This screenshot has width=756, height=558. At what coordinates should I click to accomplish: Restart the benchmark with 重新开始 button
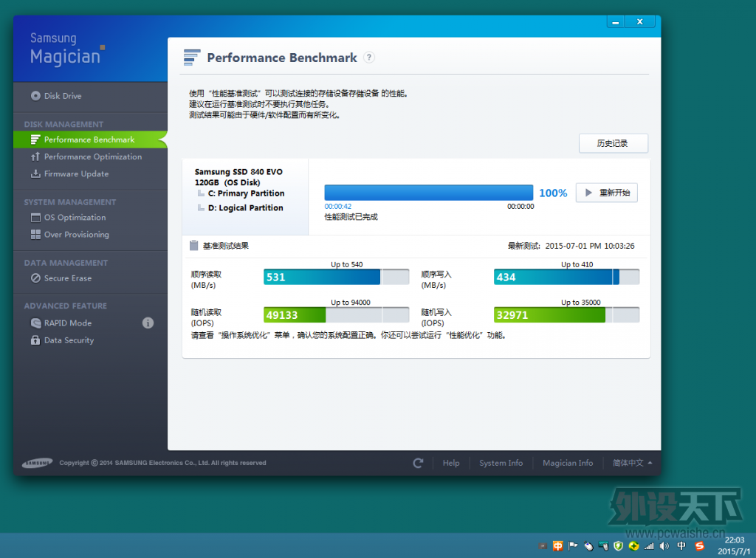pos(607,193)
